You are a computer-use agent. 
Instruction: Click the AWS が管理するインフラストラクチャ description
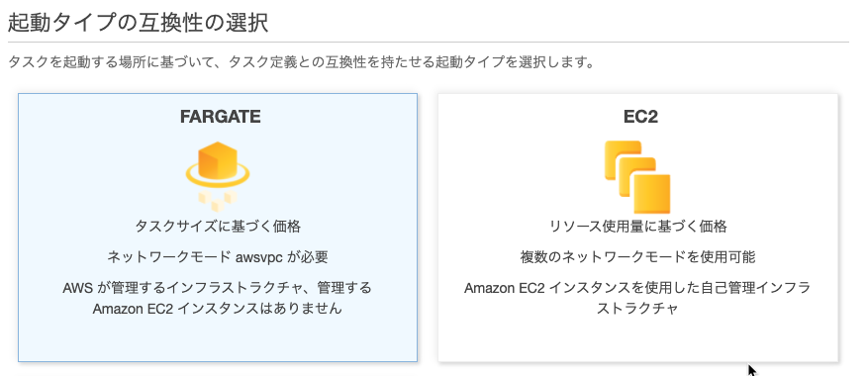pos(217,288)
